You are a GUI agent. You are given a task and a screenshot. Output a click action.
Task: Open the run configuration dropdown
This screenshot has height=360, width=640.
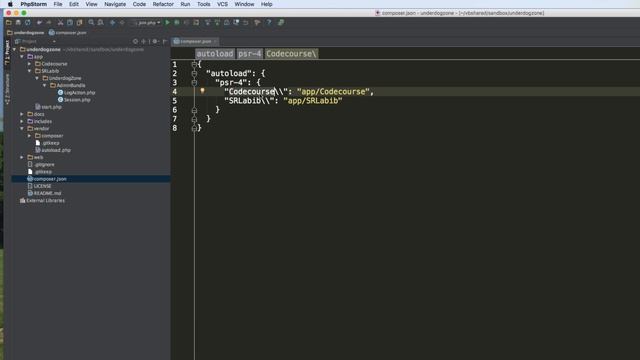tap(147, 22)
